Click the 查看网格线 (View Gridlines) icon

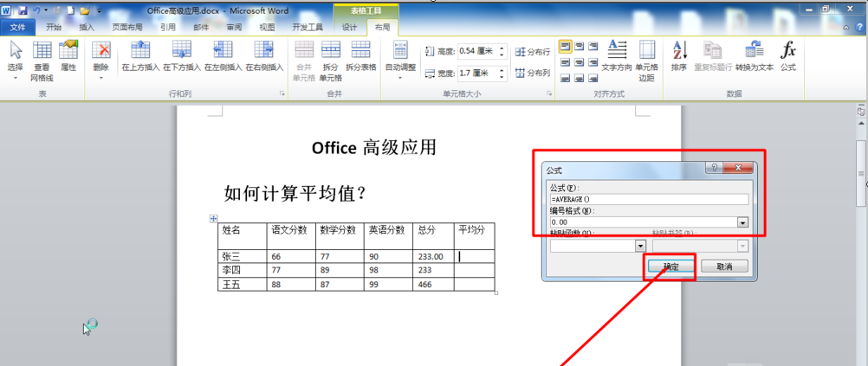click(42, 50)
